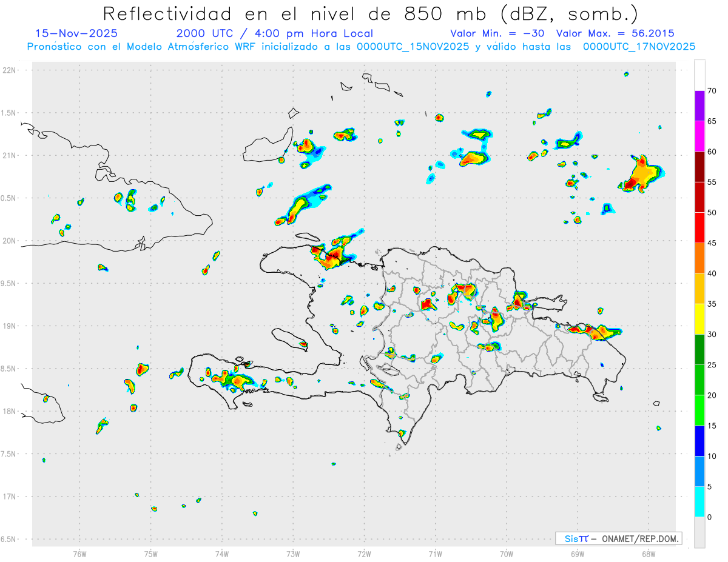Click the color bar label "15"
The image size is (728, 562).
coord(712,426)
